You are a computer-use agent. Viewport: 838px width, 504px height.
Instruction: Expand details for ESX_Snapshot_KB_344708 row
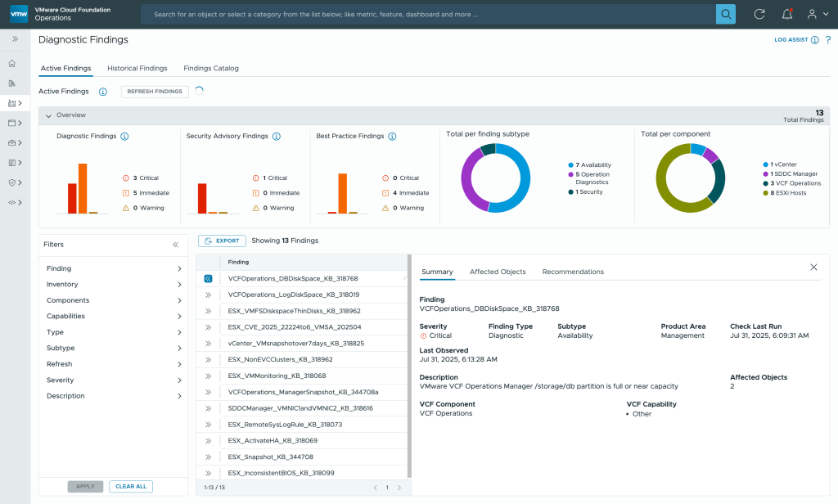(x=208, y=457)
